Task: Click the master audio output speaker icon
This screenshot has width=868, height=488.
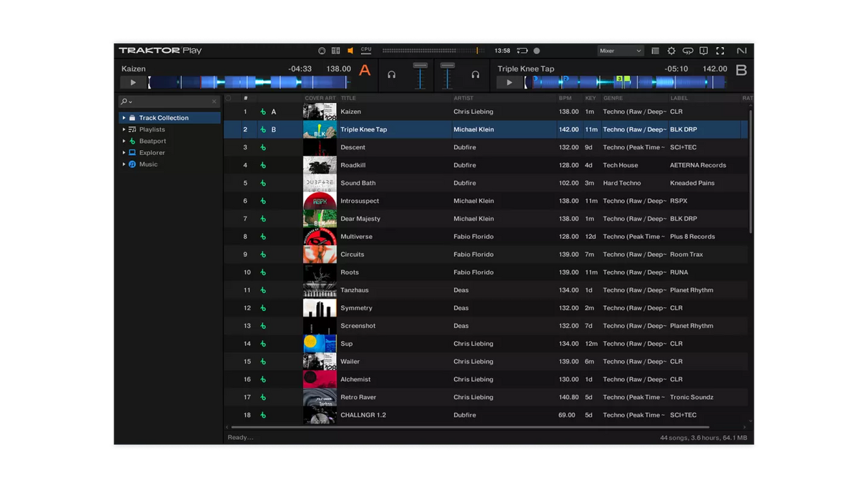Action: pos(350,50)
